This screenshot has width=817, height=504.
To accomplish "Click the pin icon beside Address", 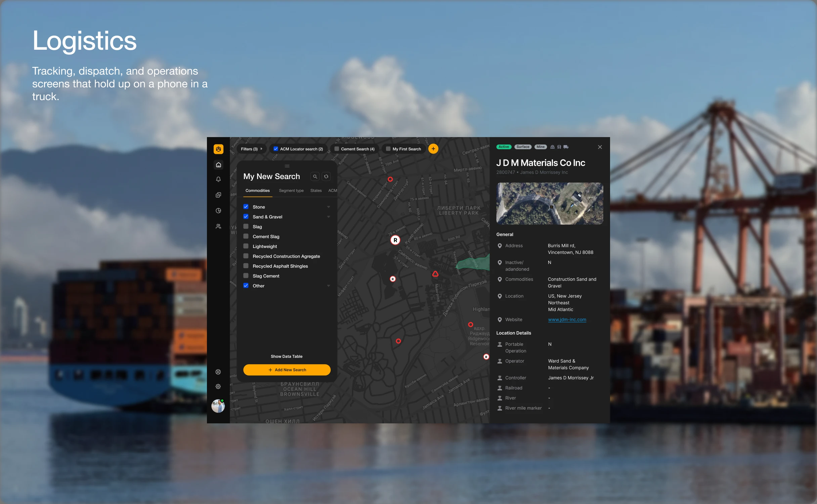I will tap(500, 246).
